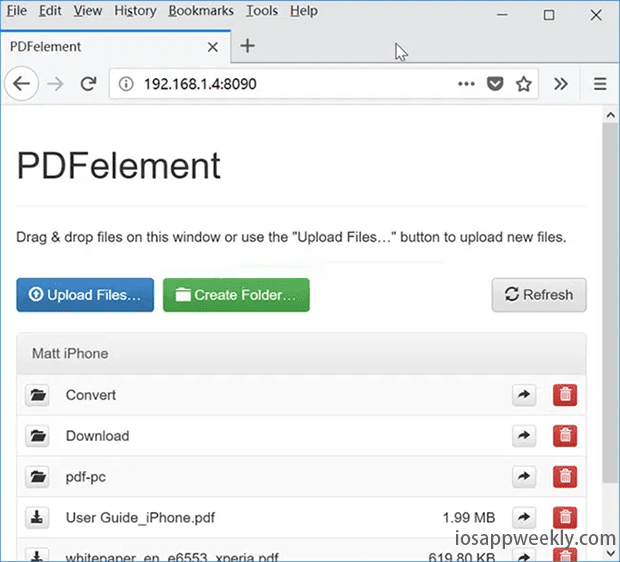Screen dimensions: 620x562
Task: Open the Tools menu
Action: click(x=262, y=11)
